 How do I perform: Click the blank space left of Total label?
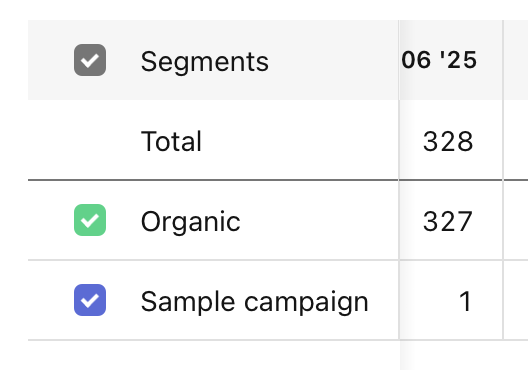click(x=84, y=140)
